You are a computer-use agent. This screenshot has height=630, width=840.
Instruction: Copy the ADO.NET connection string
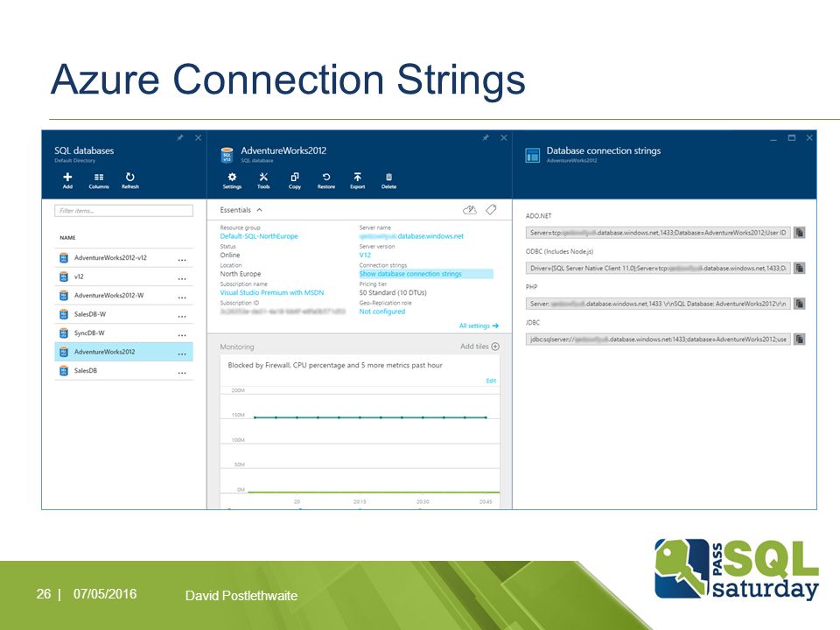point(799,233)
